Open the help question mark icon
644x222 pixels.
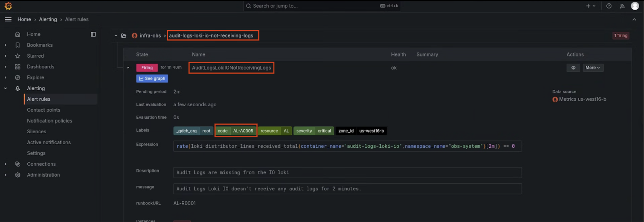pos(609,6)
